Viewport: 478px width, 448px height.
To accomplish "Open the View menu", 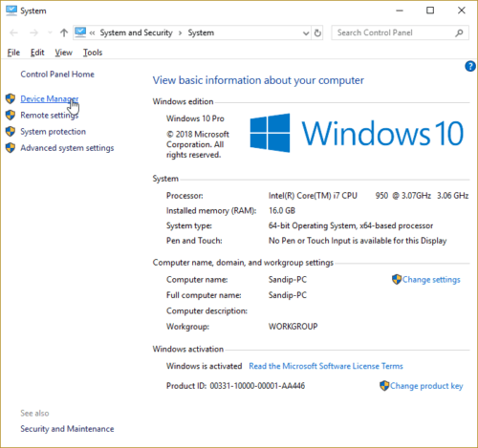I will (63, 53).
